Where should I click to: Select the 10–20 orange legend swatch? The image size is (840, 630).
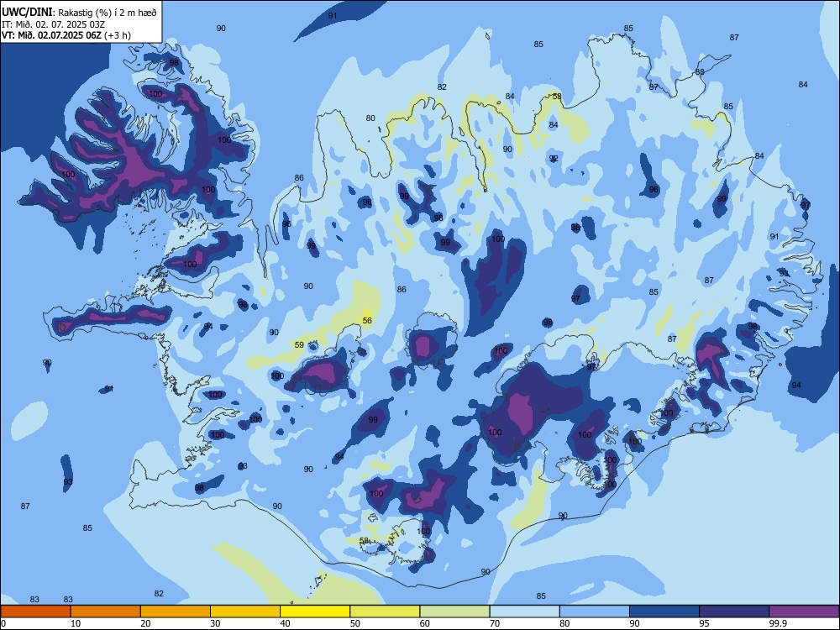[106, 612]
